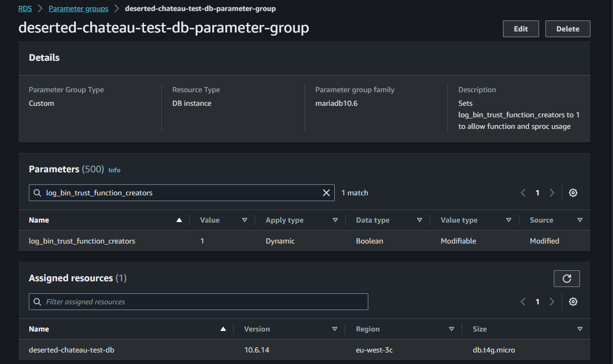Screen dimensions: 613x364
Task: Open Parameters table settings gear
Action: 573,193
